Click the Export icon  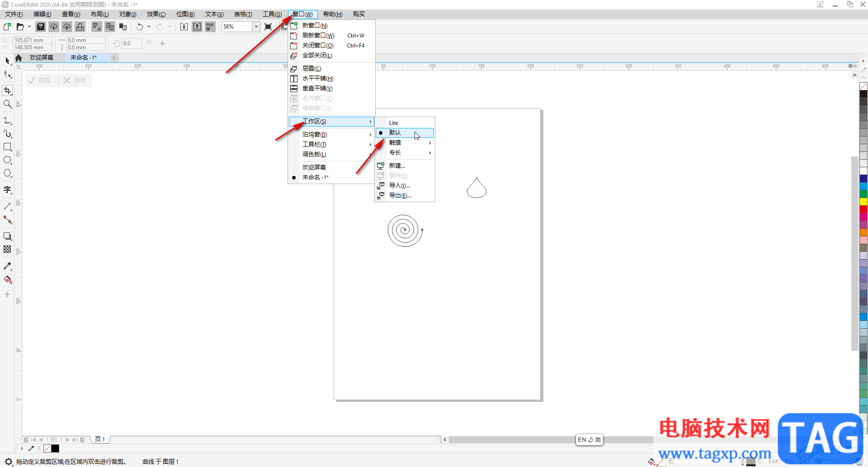(197, 27)
